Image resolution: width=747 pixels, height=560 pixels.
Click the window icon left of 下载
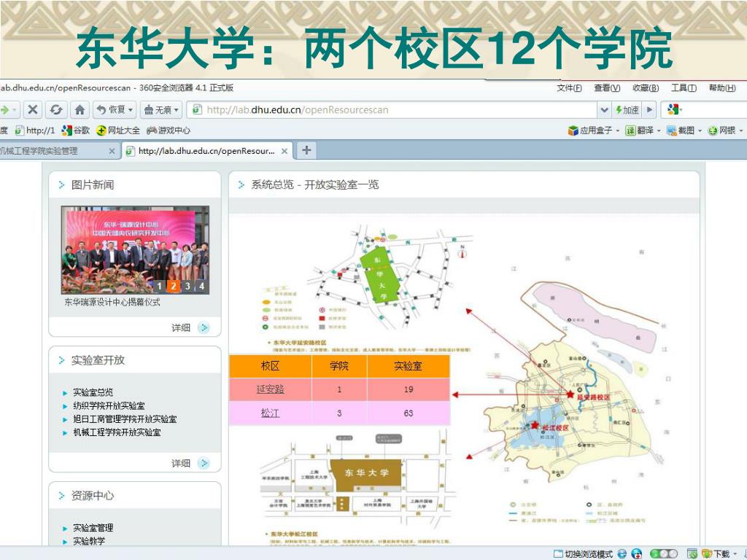(692, 554)
